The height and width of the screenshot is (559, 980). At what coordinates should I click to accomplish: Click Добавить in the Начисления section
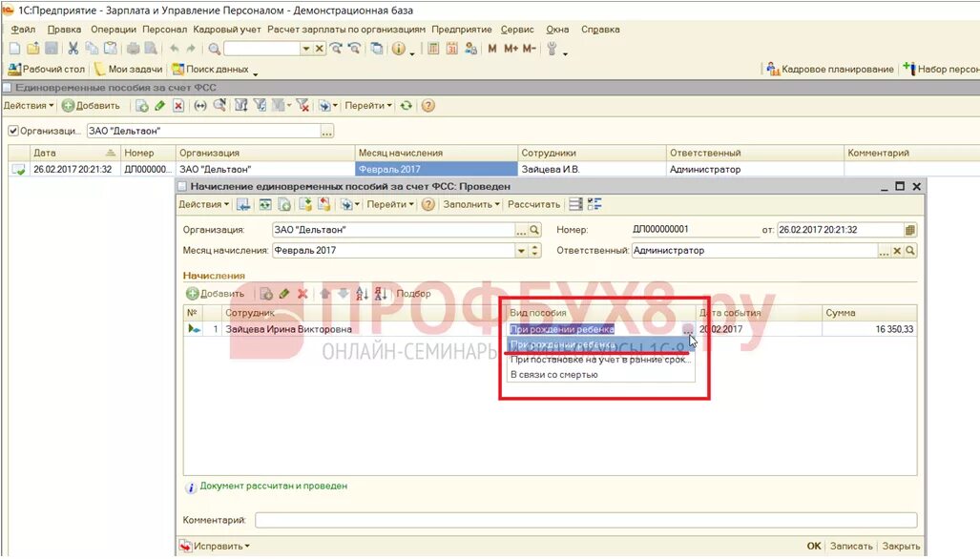click(216, 294)
